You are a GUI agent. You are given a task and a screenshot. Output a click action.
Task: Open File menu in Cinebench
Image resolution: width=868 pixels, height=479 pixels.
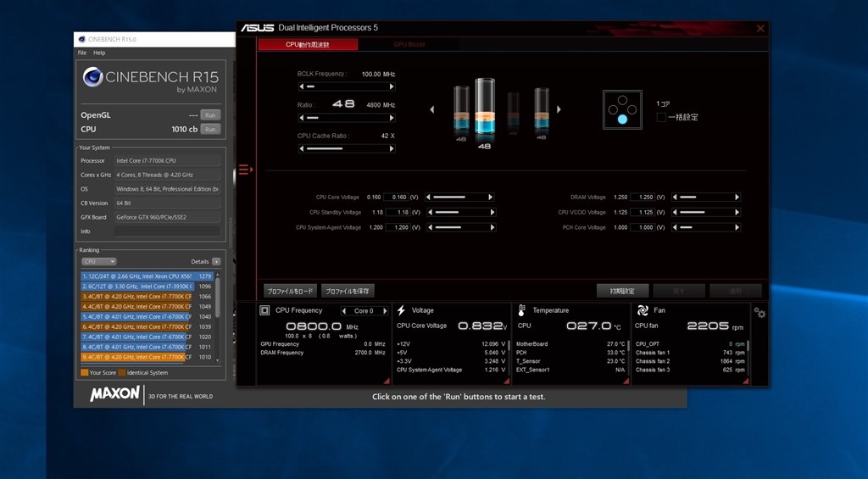coord(82,53)
